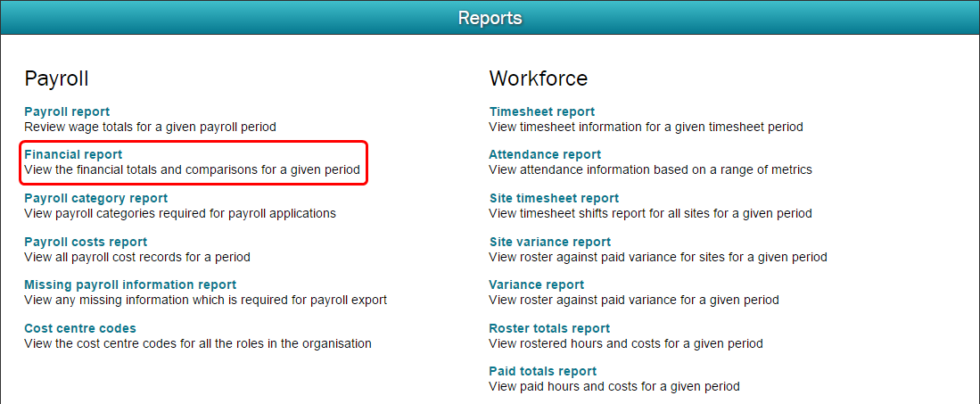Open the Site variance report
The height and width of the screenshot is (404, 980).
[550, 242]
